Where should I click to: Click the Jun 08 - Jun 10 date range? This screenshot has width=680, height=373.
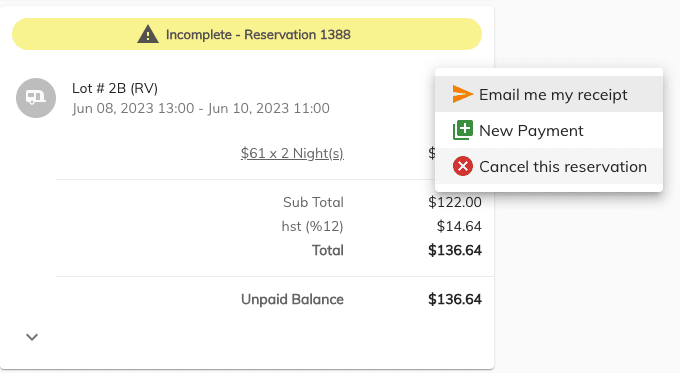pos(201,108)
